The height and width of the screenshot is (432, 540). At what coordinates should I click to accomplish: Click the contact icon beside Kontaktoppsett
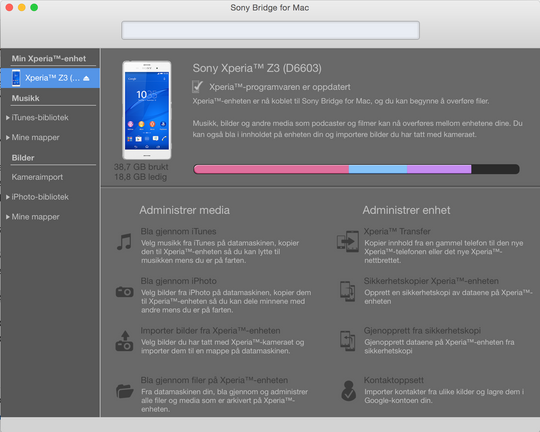(349, 391)
